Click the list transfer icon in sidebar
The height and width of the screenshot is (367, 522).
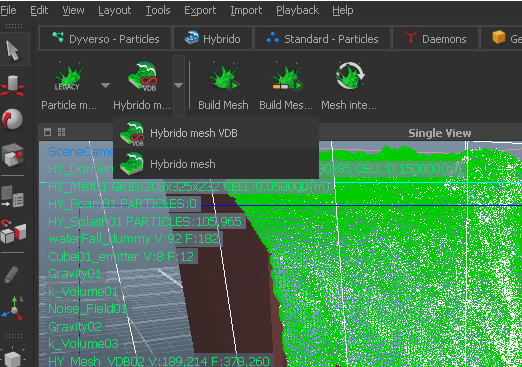coord(13,197)
